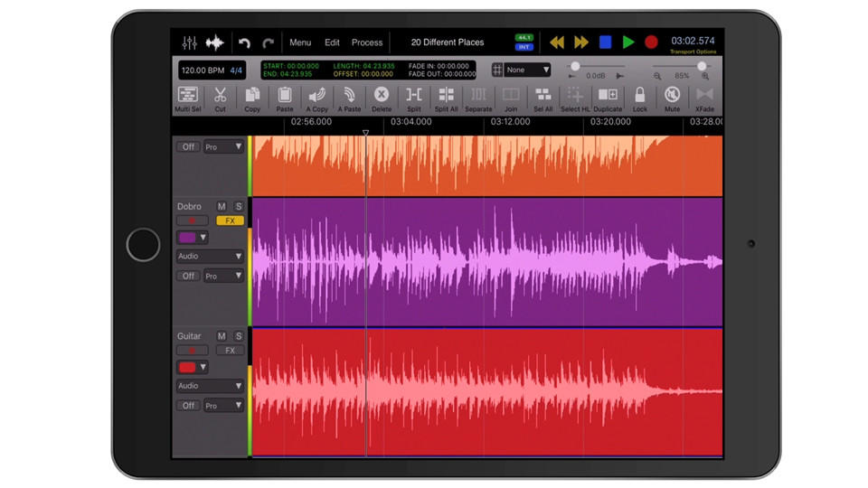Image resolution: width=868 pixels, height=488 pixels.
Task: Start playback with the green play button
Action: pyautogui.click(x=628, y=42)
